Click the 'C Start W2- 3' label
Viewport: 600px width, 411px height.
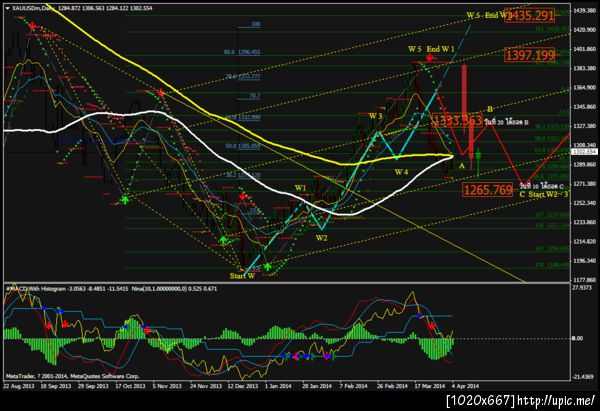point(544,194)
